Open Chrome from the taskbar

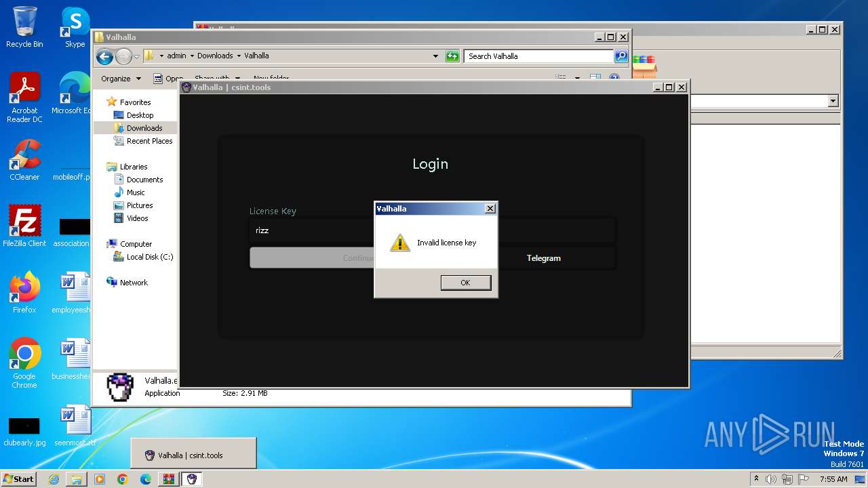point(123,479)
